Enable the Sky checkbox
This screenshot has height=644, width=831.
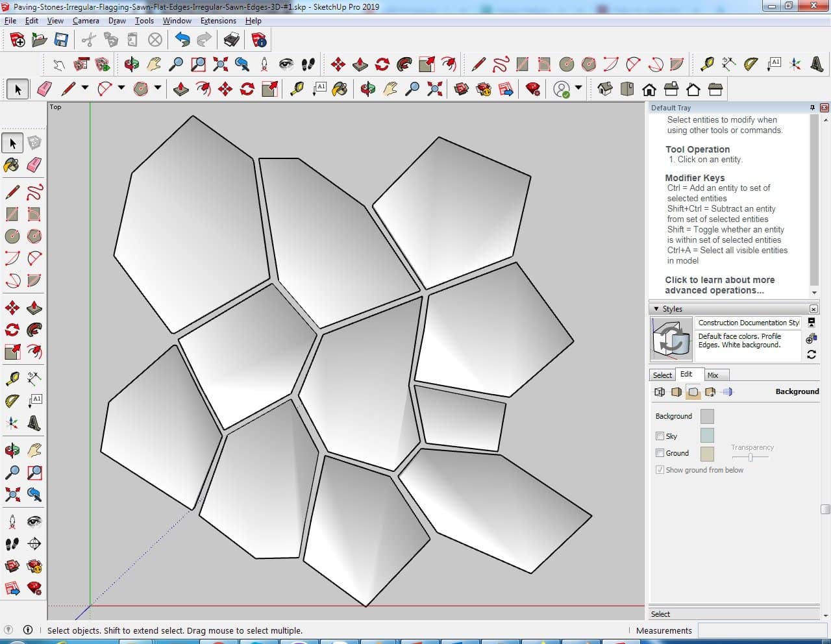click(x=660, y=436)
